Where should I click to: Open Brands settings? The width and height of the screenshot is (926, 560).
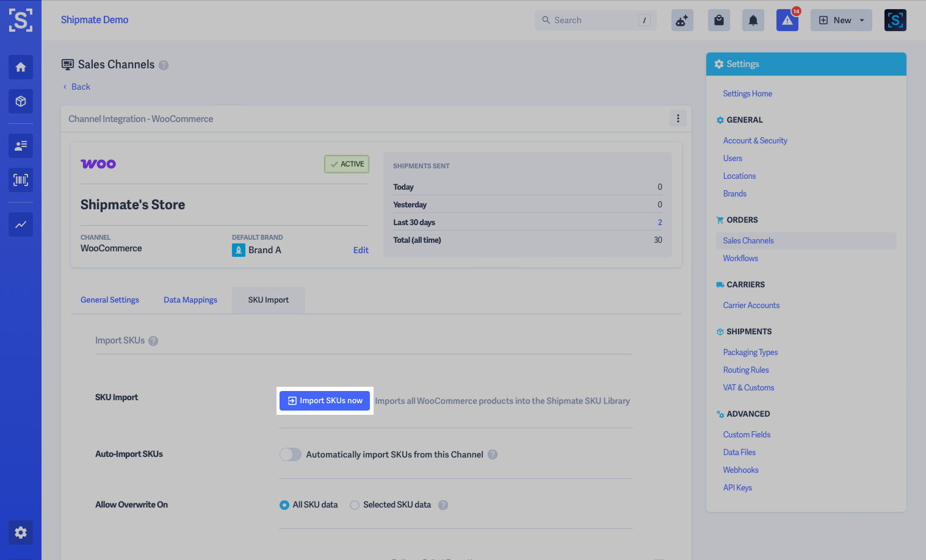(735, 194)
